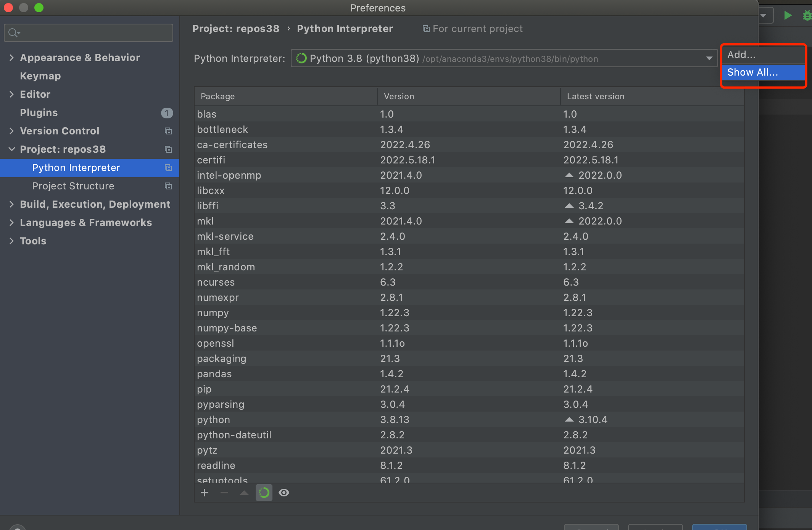Viewport: 812px width, 530px height.
Task: Click the interpreter icon inside the Python Interpreter field
Action: (301, 58)
